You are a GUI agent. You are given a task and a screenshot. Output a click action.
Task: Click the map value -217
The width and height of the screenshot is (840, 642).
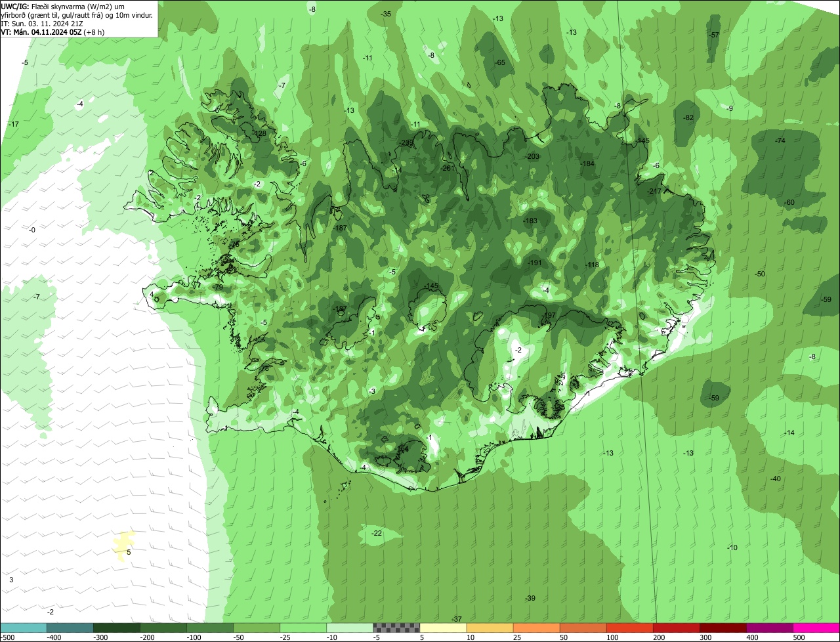point(654,191)
